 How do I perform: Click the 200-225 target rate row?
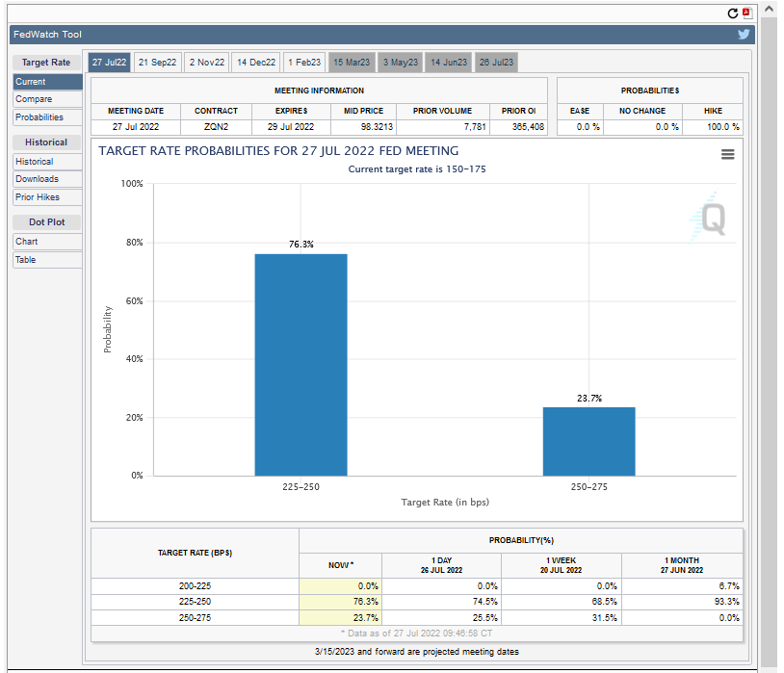pyautogui.click(x=416, y=586)
